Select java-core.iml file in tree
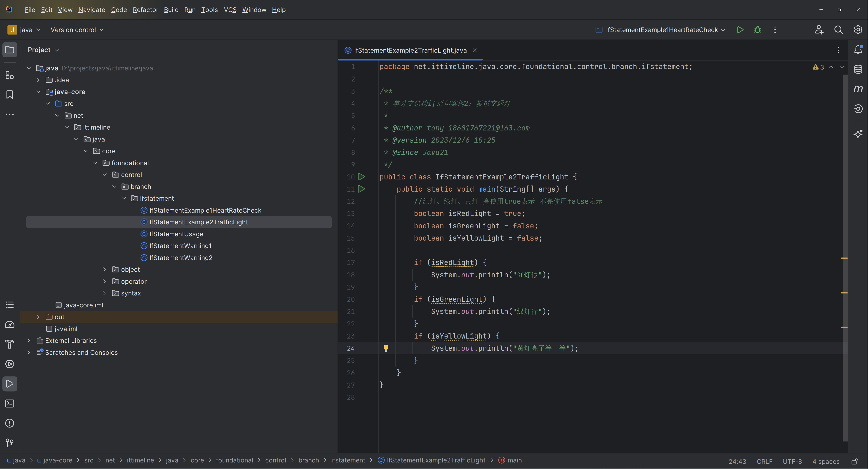Screen dimensions: 868x469 pyautogui.click(x=83, y=305)
